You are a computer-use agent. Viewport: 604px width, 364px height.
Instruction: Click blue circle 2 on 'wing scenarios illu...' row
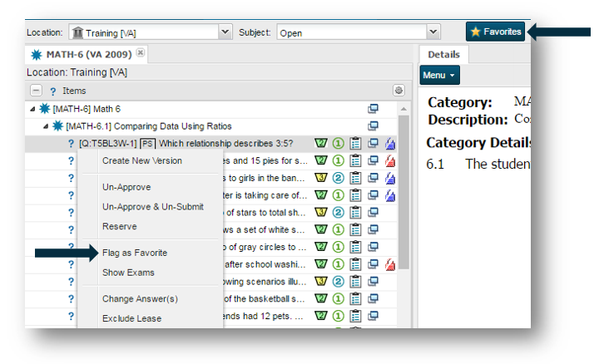tap(339, 281)
